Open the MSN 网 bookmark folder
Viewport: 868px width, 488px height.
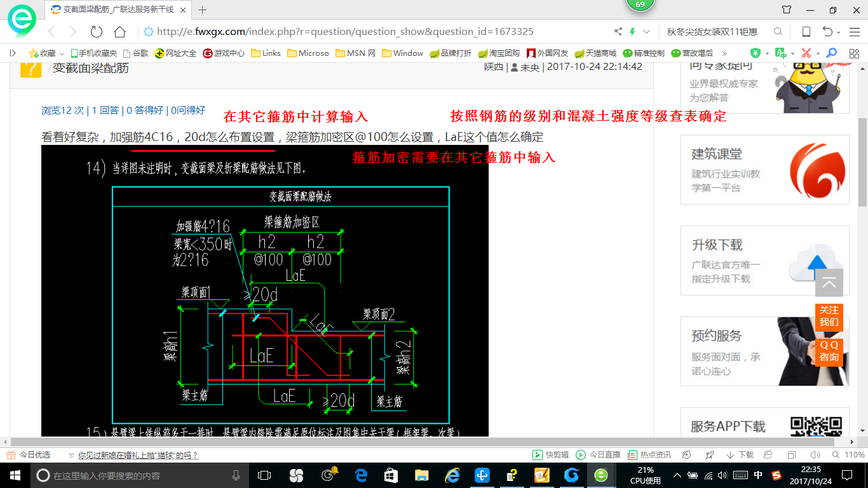tap(355, 53)
